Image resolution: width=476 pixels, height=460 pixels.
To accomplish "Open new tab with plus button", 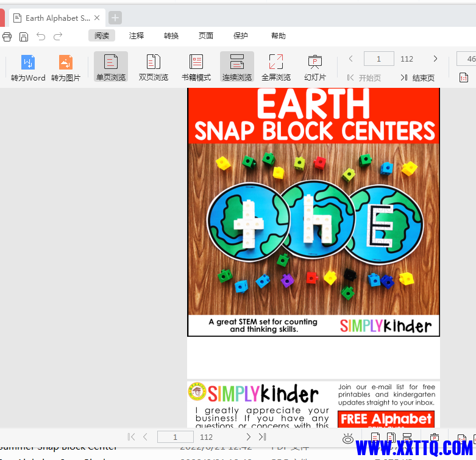I will coord(115,18).
